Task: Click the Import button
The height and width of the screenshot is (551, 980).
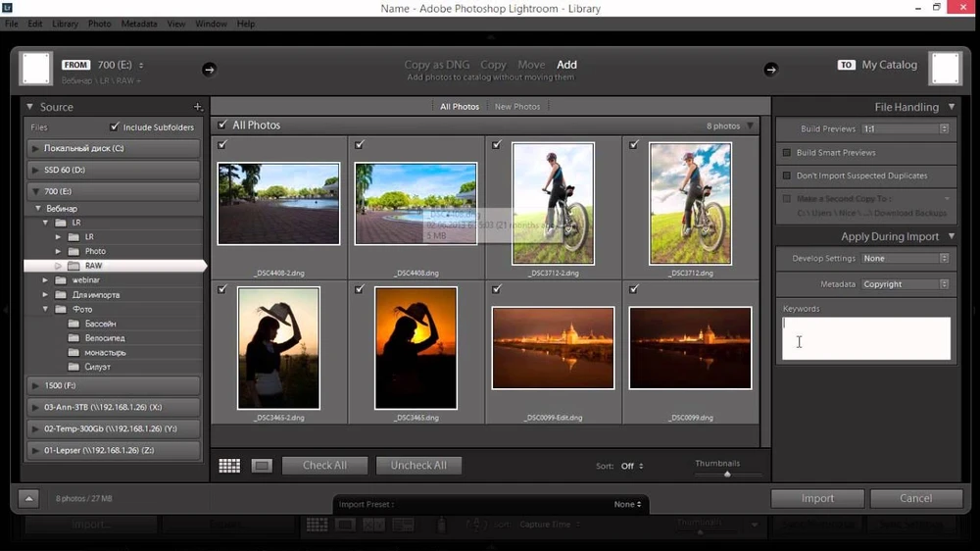Action: point(817,498)
